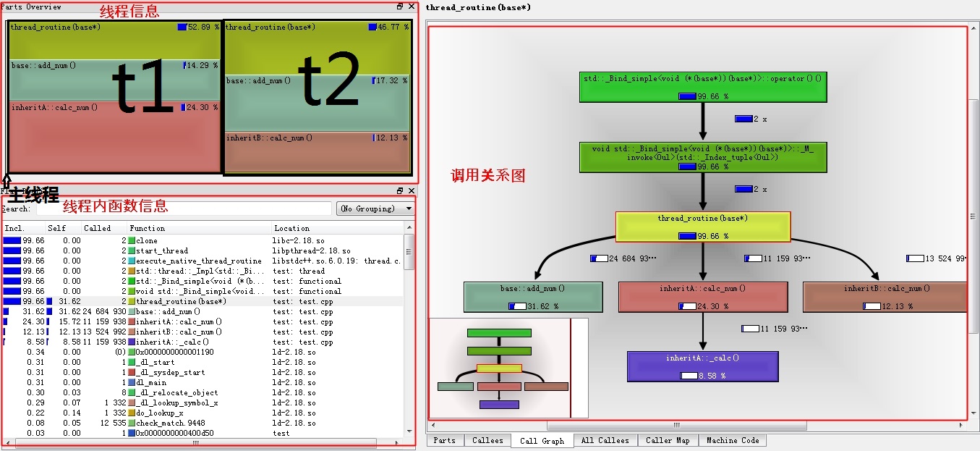Sort by the Location column header
This screenshot has height=451, width=980.
pos(337,228)
